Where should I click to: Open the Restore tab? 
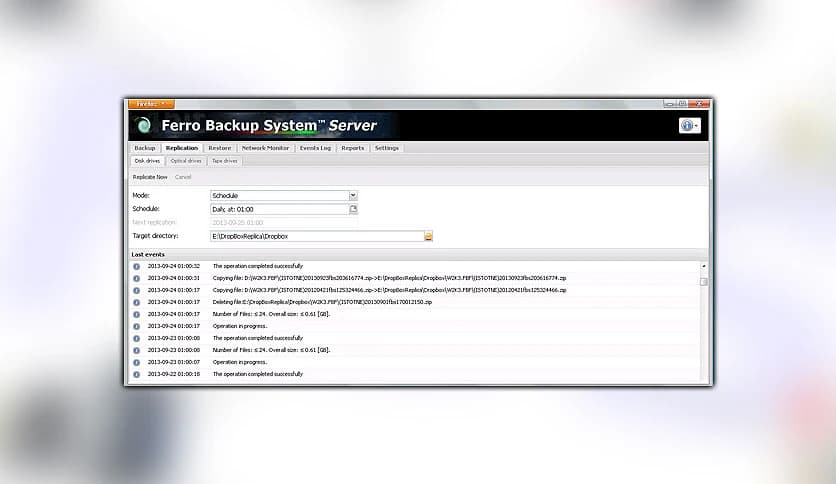[x=220, y=148]
